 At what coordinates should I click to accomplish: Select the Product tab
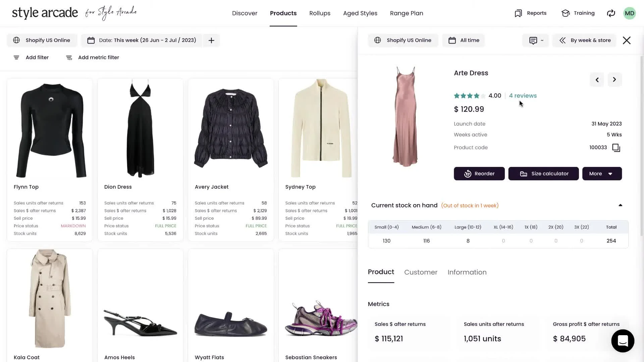[381, 272]
